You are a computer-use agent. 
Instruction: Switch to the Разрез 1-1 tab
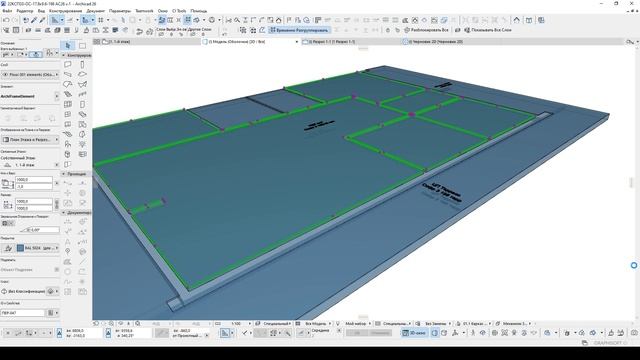coord(351,42)
